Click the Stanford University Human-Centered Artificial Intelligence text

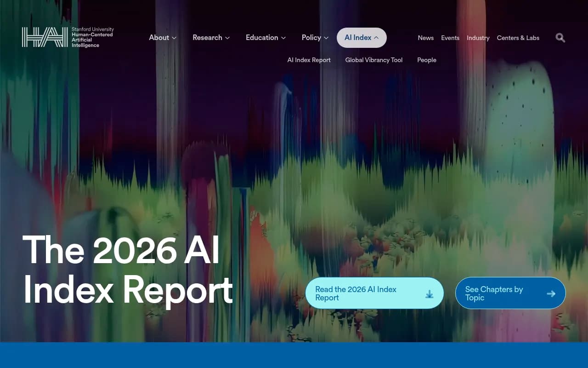point(93,37)
